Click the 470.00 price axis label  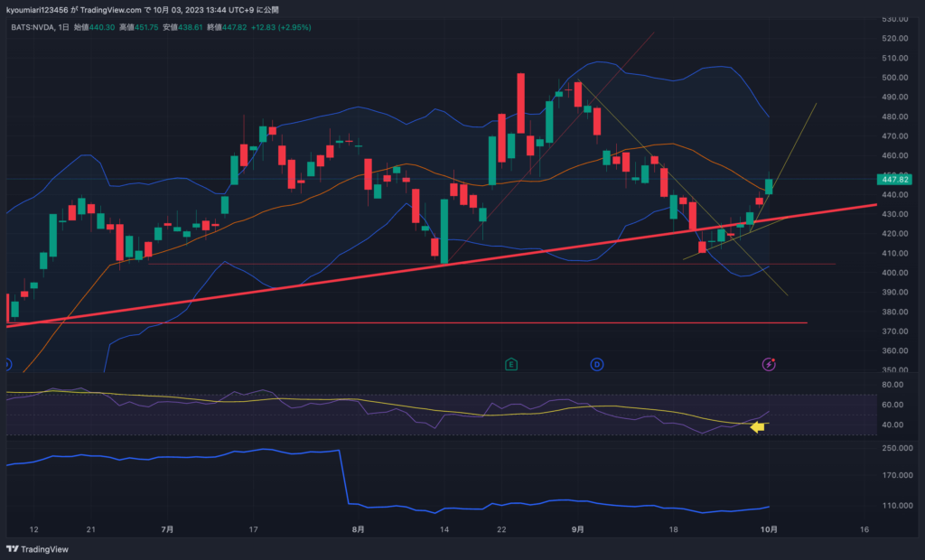coord(895,135)
